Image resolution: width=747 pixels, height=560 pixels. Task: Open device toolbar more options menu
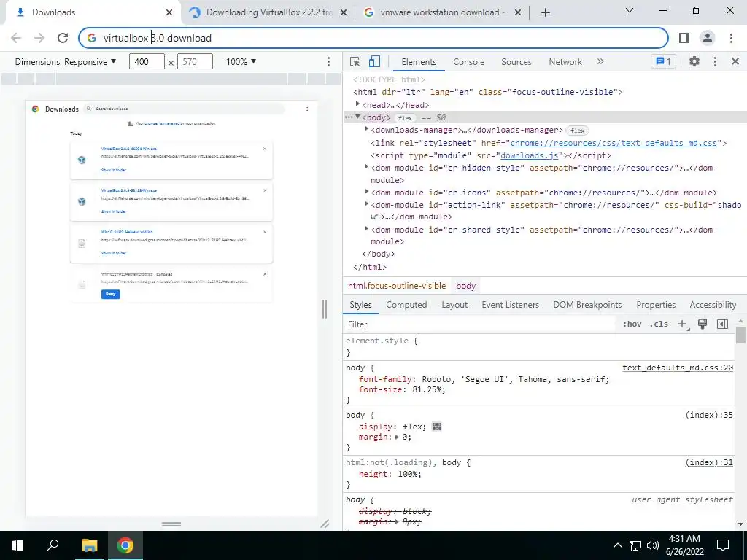pyautogui.click(x=328, y=61)
